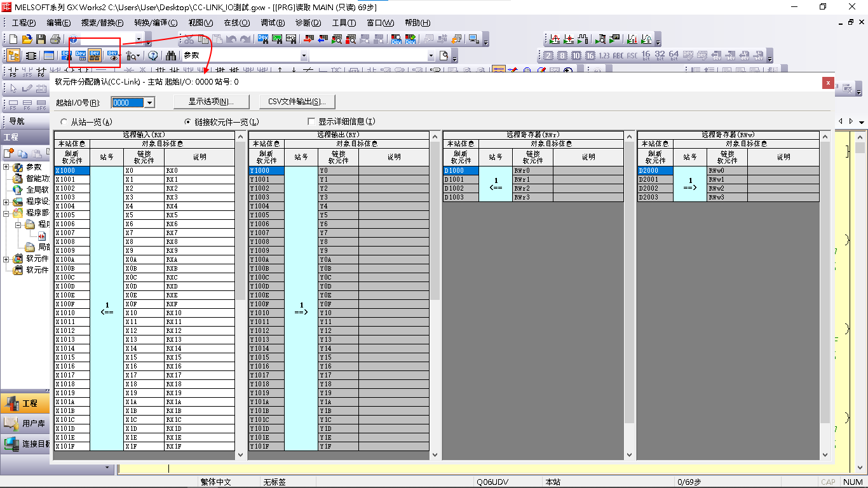The width and height of the screenshot is (868, 488).
Task: Click the Print toolbar icon
Action: (x=55, y=39)
